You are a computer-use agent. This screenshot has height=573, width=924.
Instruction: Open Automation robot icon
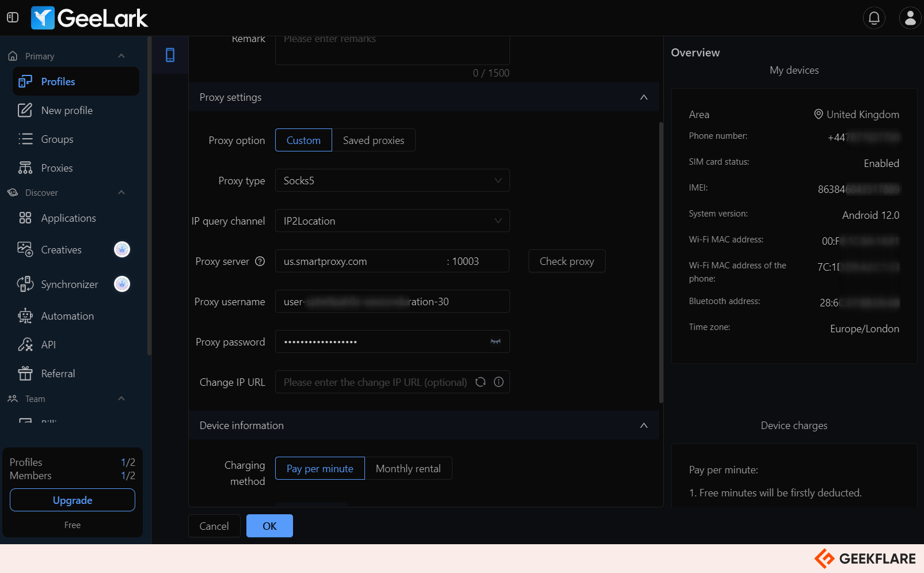tap(25, 316)
